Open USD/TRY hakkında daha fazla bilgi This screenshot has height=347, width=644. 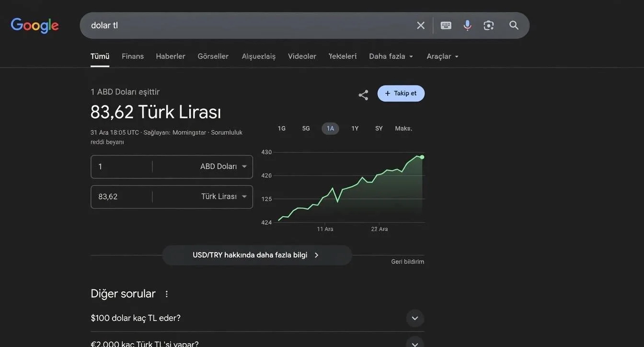click(x=257, y=255)
